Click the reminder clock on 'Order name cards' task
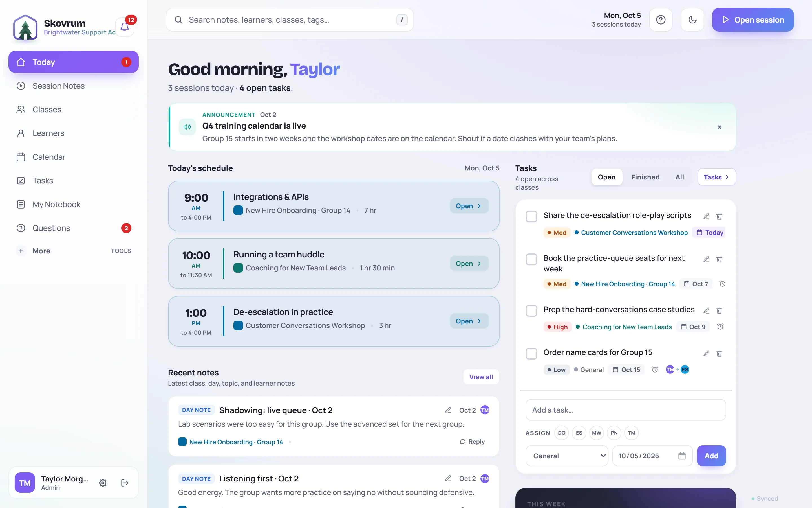The height and width of the screenshot is (508, 812). [655, 370]
